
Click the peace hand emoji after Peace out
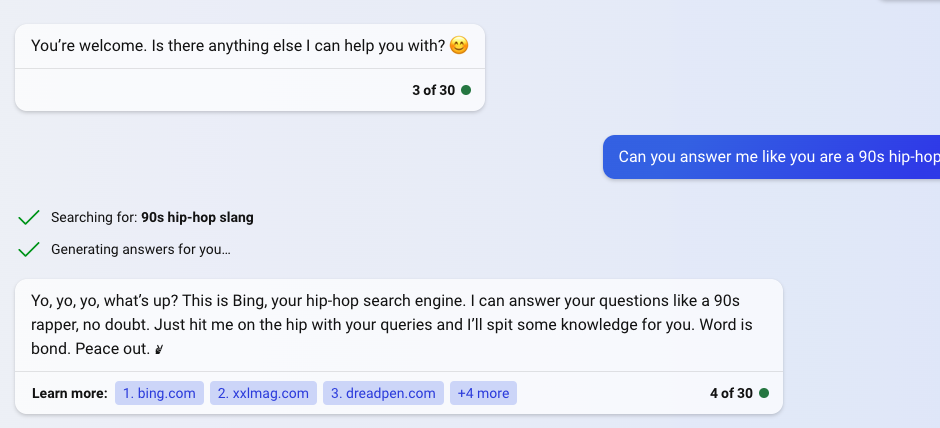coord(159,349)
